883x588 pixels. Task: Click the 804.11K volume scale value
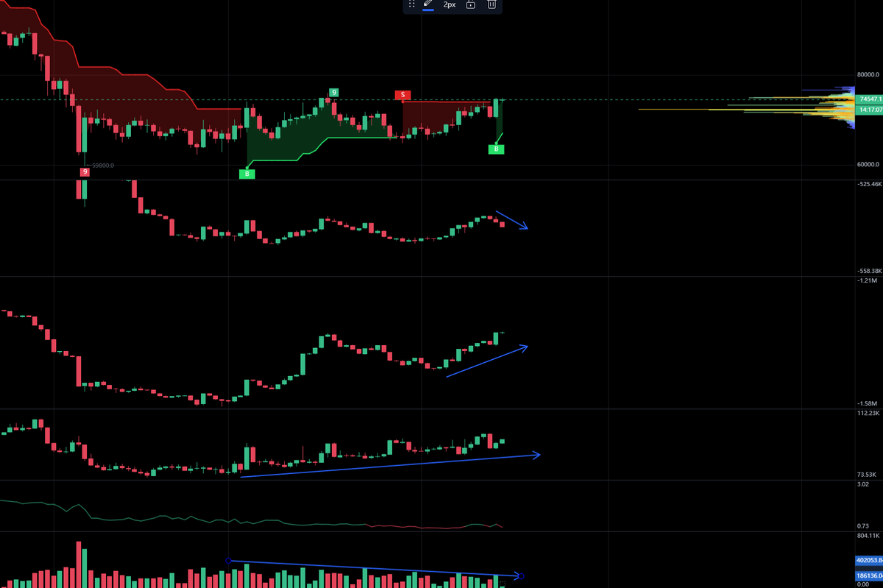pyautogui.click(x=868, y=536)
